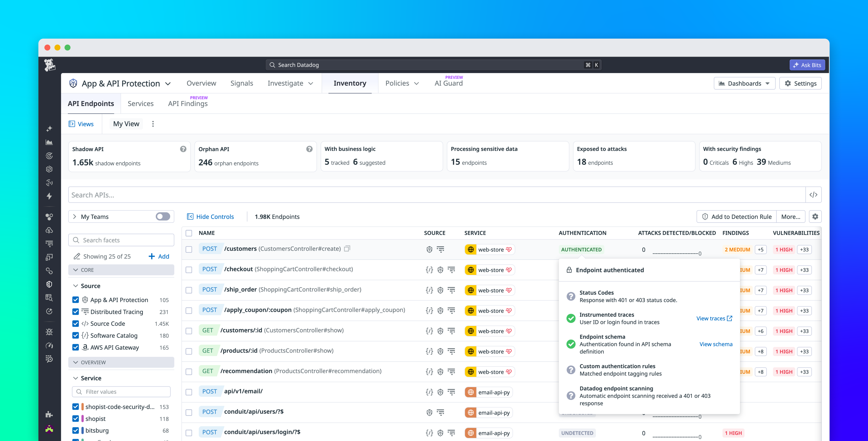The width and height of the screenshot is (868, 441).
Task: Collapse the Source facet section
Action: click(x=75, y=286)
